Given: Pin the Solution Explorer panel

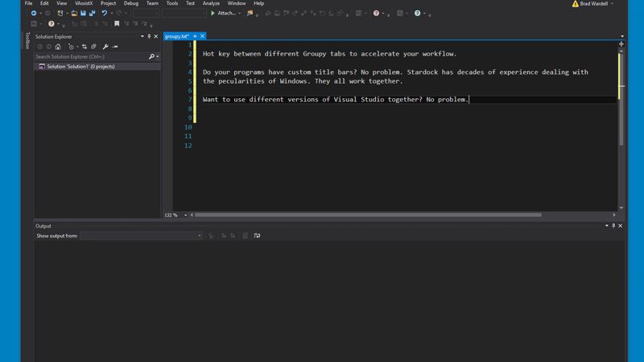Looking at the screenshot, I should (149, 36).
